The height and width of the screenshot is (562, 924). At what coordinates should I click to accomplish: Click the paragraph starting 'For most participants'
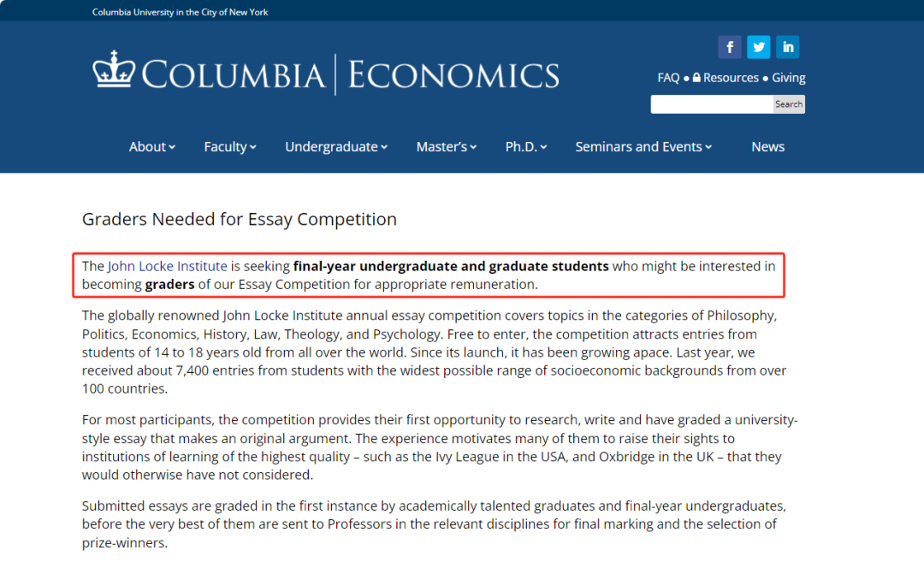click(440, 447)
